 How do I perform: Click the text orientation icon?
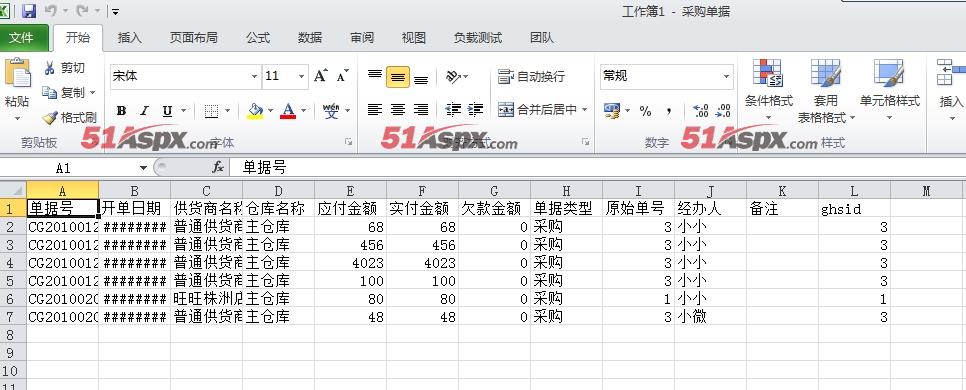[x=453, y=76]
